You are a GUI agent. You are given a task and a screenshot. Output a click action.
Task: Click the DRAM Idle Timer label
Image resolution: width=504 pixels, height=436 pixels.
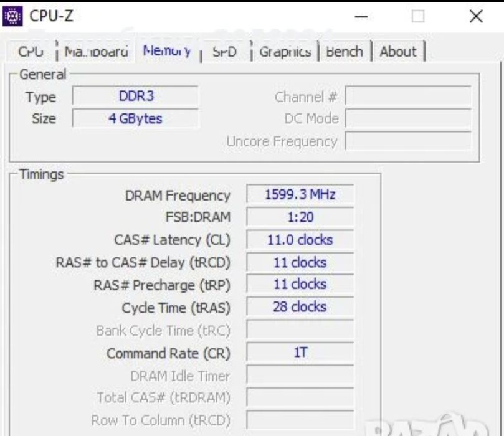click(x=180, y=376)
